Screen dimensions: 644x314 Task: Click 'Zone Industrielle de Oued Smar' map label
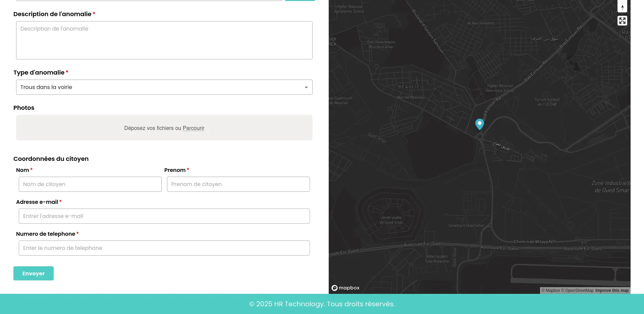click(611, 187)
